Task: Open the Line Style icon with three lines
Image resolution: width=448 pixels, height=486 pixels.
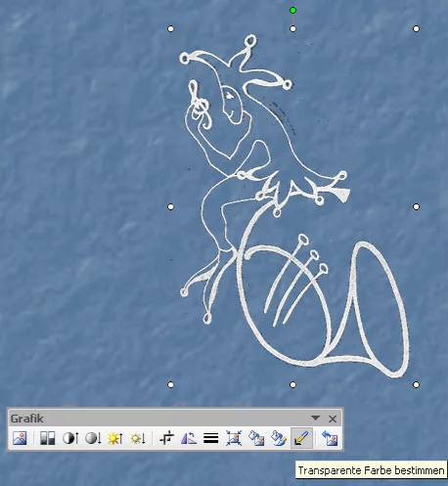Action: 211,438
